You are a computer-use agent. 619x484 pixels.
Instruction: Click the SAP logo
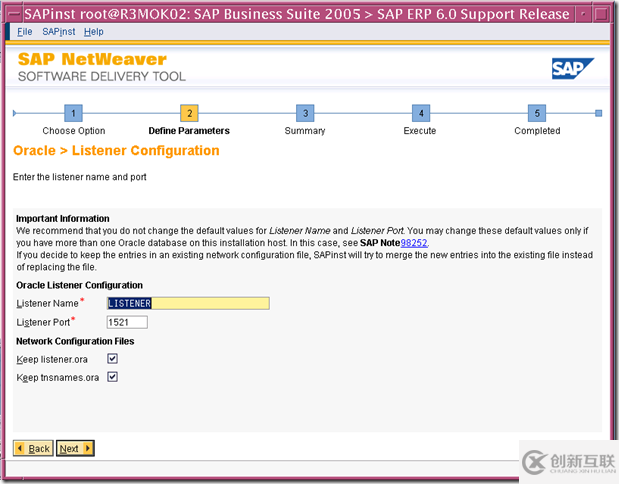coord(572,69)
